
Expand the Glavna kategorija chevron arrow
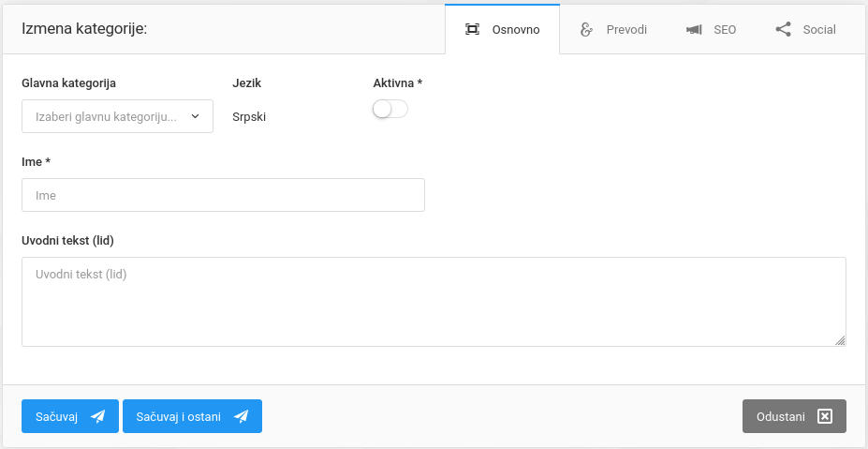[x=195, y=117]
